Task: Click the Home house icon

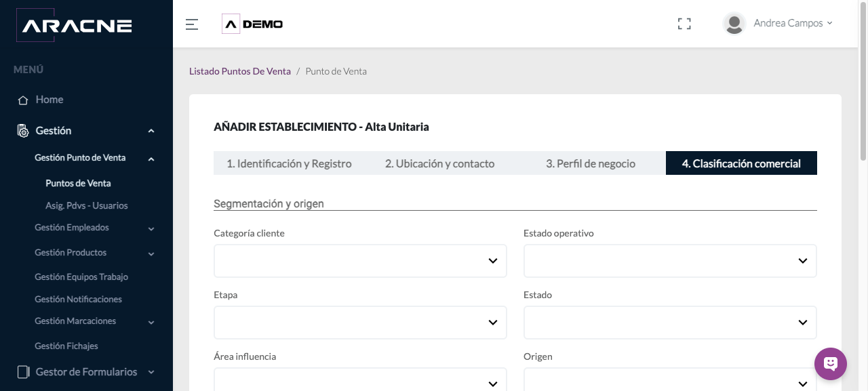Action: (x=23, y=100)
